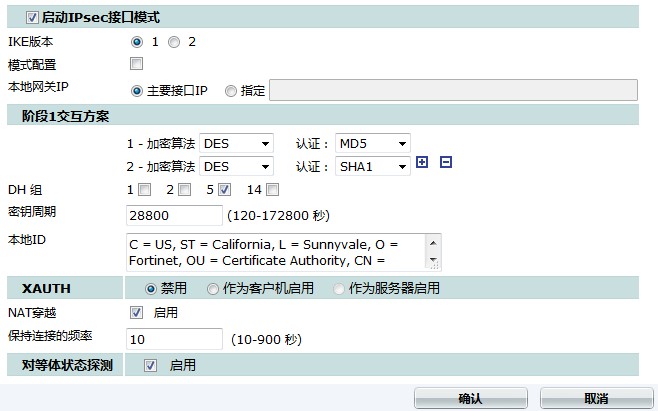Screen dimensions: 658x411
Task: Select IKE version 2 radio button
Action: 174,42
